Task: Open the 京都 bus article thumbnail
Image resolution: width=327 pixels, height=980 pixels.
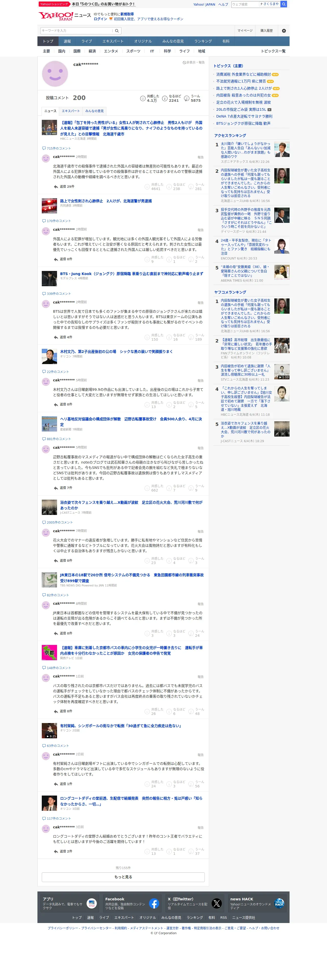Action: pos(49,653)
